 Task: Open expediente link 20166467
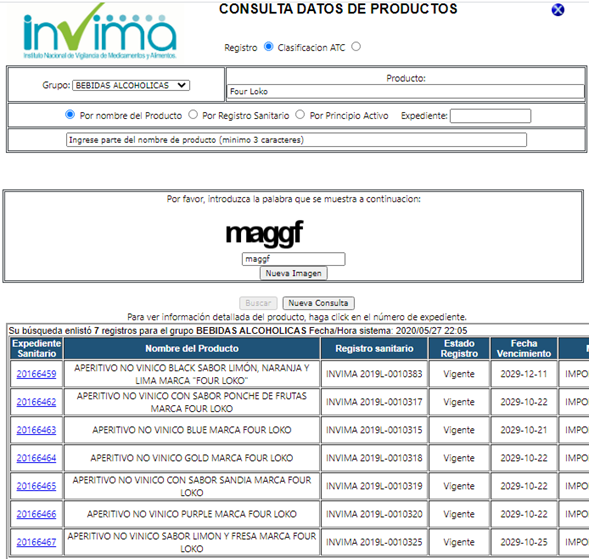point(36,542)
